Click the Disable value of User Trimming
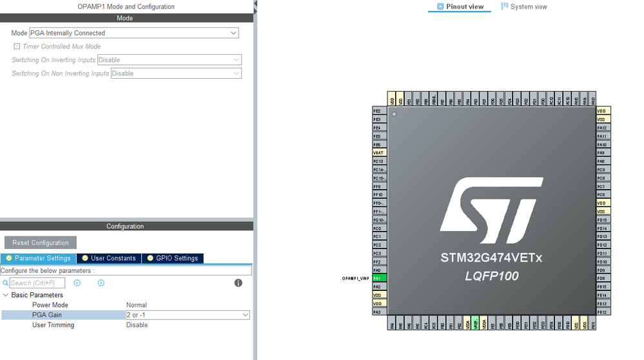644x360 pixels. pos(137,325)
